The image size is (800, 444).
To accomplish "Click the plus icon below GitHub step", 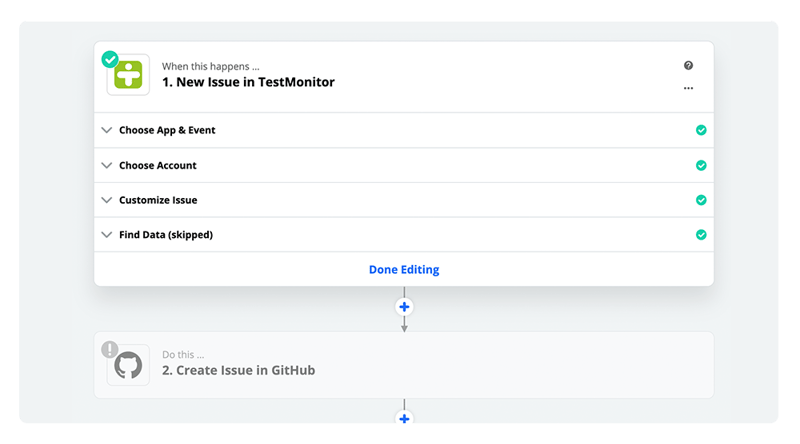I will 404,419.
